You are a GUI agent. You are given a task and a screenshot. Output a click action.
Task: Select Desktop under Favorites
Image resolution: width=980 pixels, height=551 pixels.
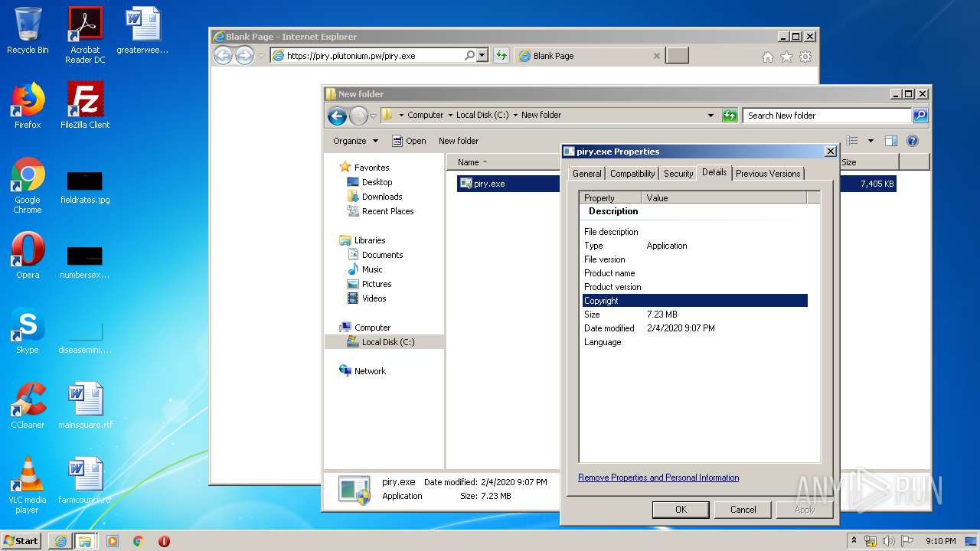(x=377, y=182)
